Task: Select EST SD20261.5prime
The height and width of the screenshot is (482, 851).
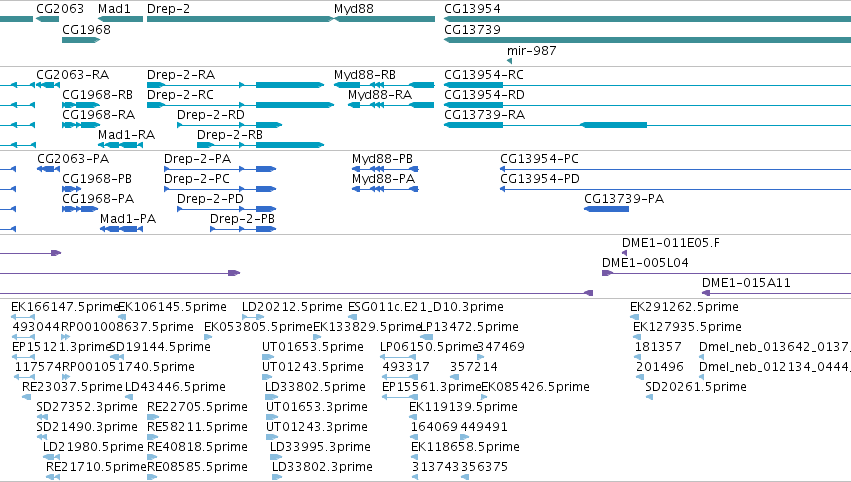Action: click(696, 387)
